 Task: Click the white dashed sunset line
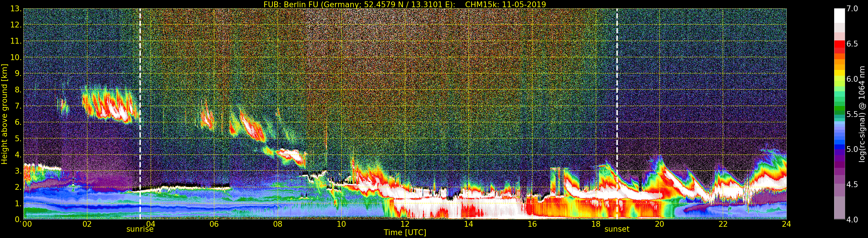coord(617,101)
